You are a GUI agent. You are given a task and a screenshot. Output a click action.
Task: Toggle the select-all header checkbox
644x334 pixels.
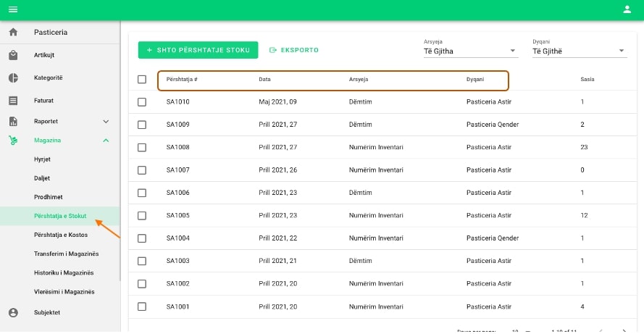(142, 79)
